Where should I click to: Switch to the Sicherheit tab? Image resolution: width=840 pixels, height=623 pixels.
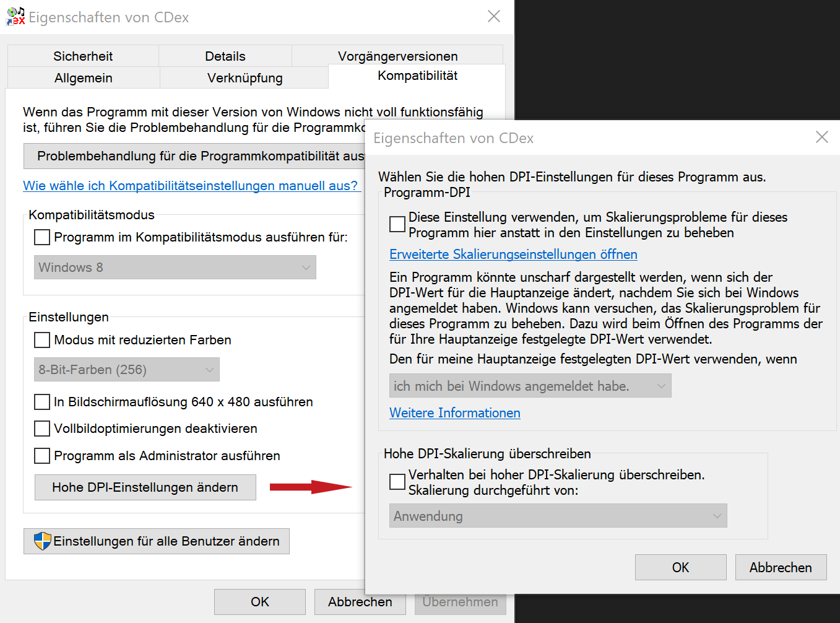coord(83,56)
